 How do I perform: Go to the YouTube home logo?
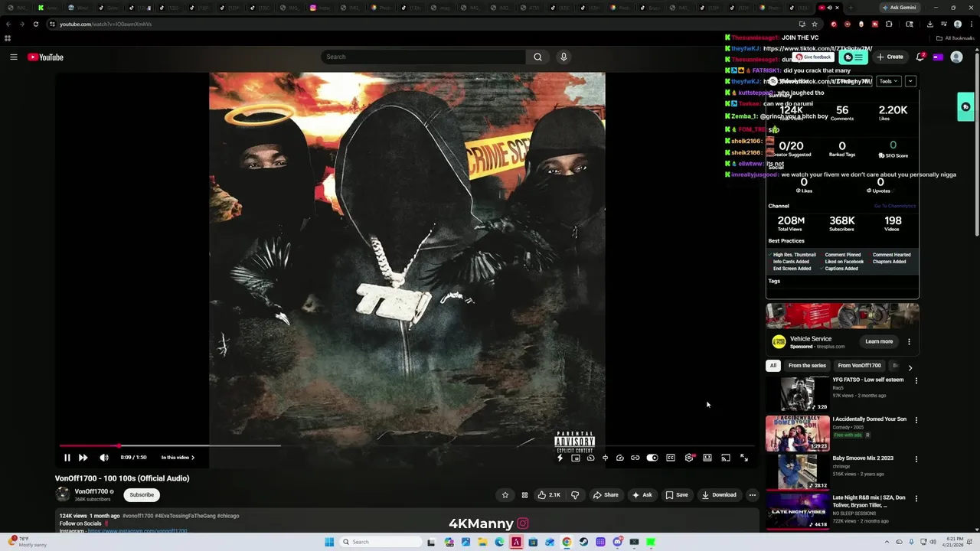[45, 57]
